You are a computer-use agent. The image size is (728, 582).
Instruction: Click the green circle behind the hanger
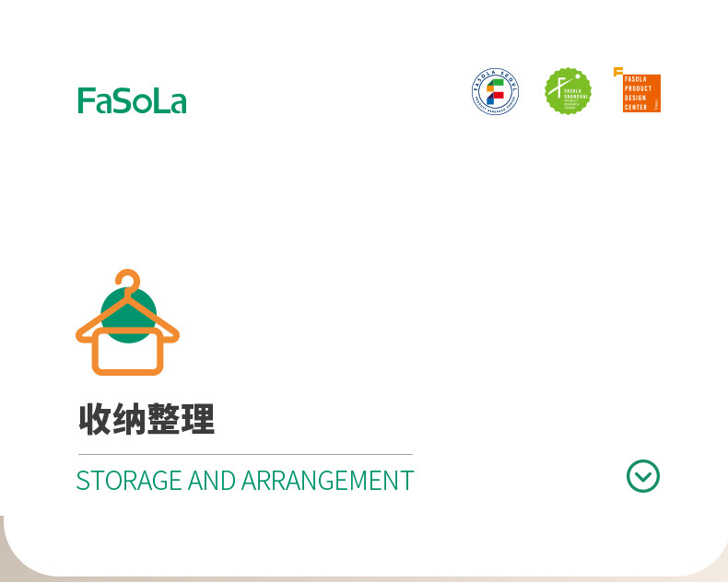(129, 316)
